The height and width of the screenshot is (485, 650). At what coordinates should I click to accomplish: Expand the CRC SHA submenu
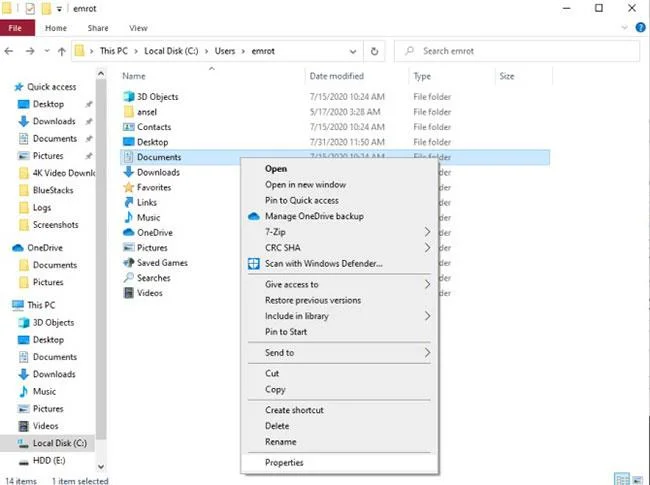point(339,247)
